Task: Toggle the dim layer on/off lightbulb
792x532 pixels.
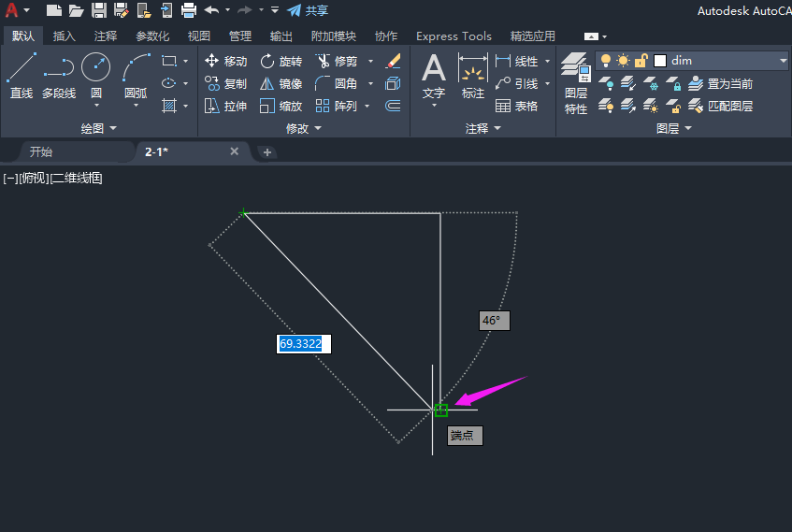Action: (605, 60)
